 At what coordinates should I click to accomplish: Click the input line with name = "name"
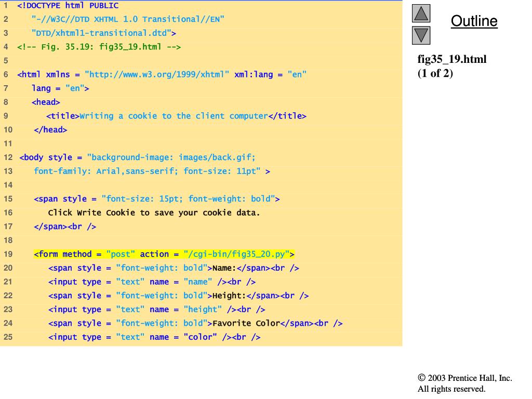point(152,282)
